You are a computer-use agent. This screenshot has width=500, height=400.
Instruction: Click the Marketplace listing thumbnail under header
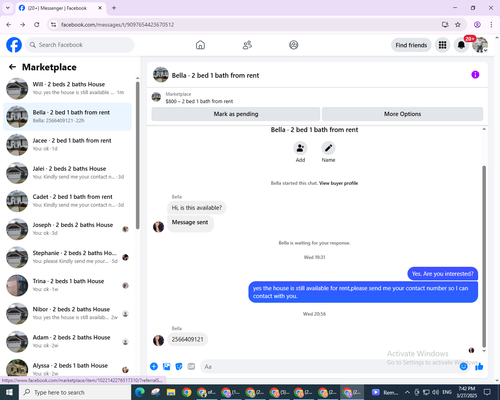(156, 97)
